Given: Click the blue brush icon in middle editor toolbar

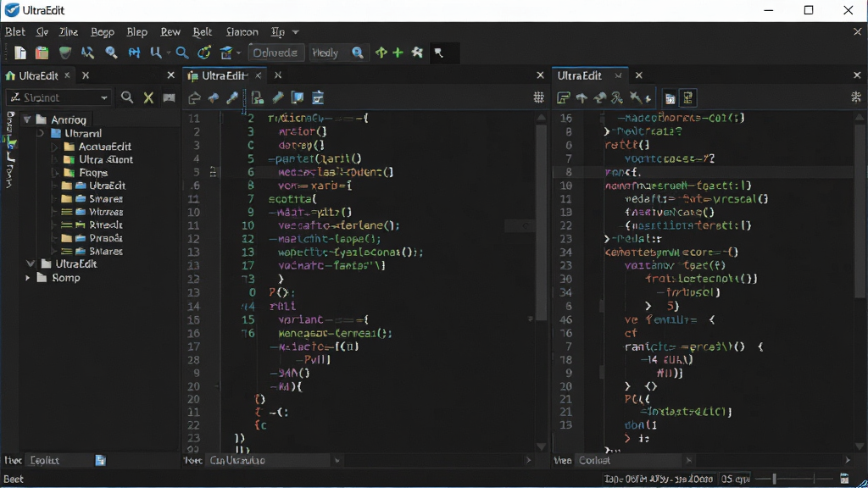Looking at the screenshot, I should coord(232,98).
